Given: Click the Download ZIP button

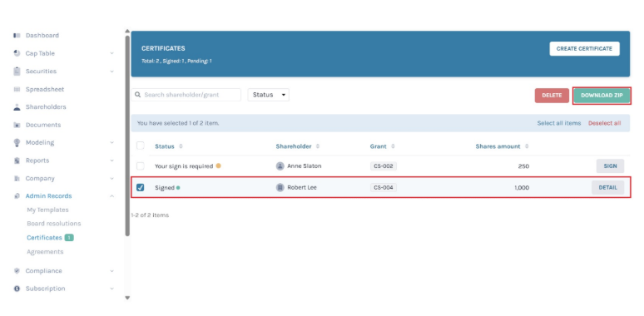Looking at the screenshot, I should [x=602, y=96].
